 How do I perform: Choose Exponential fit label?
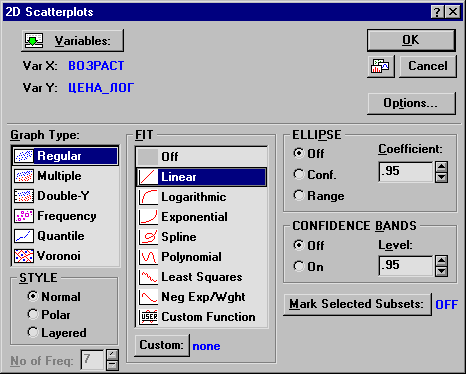(x=194, y=217)
